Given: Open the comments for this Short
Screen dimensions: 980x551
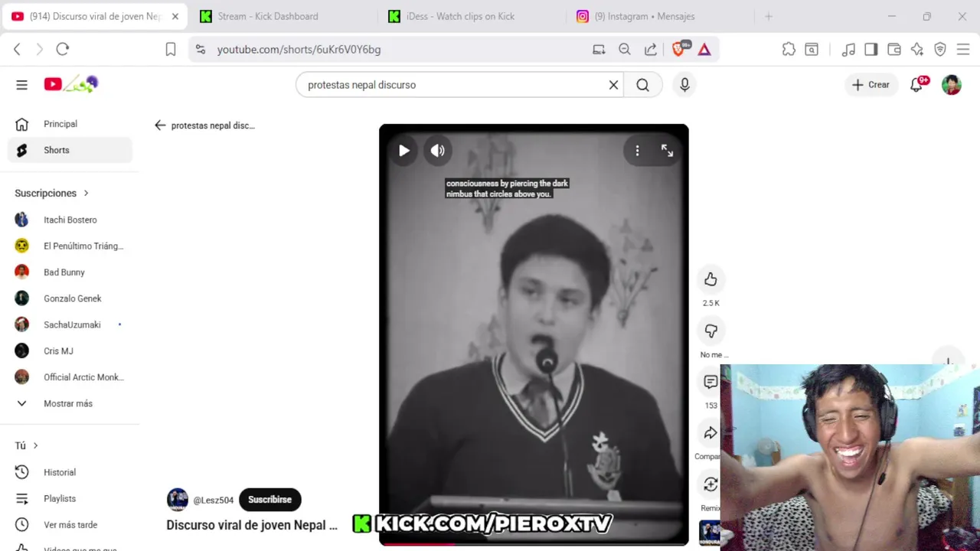Looking at the screenshot, I should click(x=710, y=382).
